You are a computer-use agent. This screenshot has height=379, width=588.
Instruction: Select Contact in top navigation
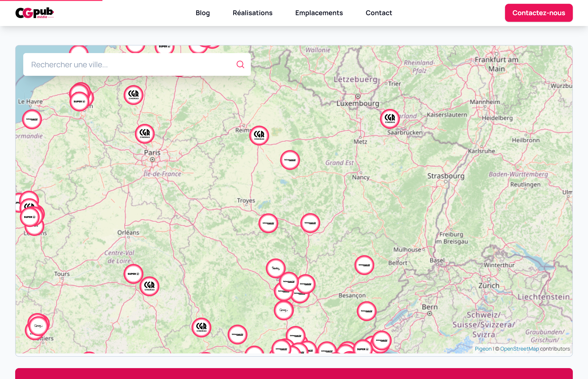tap(379, 13)
